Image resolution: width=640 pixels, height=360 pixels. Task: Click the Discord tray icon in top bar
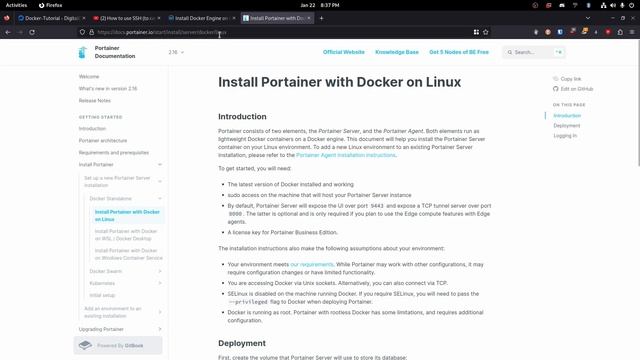coord(562,5)
